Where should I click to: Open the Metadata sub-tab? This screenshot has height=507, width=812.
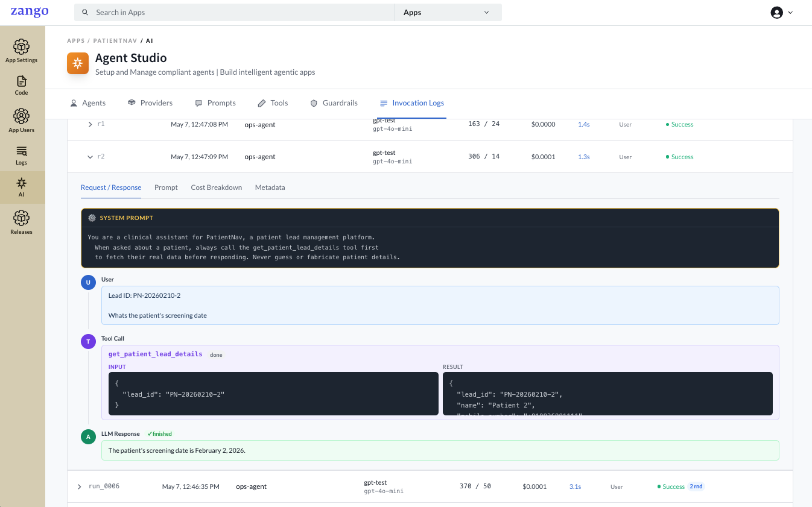(x=270, y=187)
